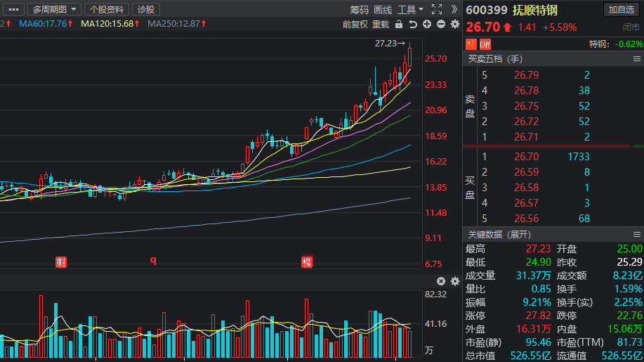The height and width of the screenshot is (362, 644).
Task: Open chart settings gear icon
Action: 455,24
